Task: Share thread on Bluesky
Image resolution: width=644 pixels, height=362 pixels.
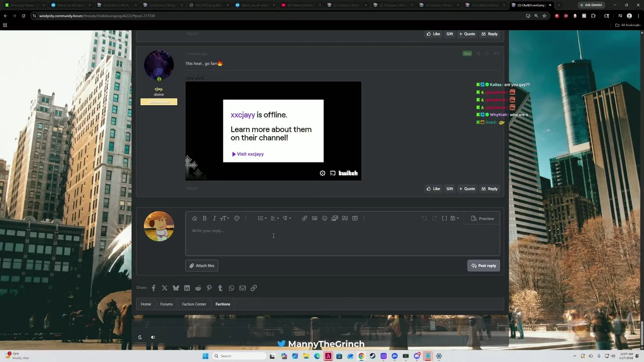Action: (176, 288)
